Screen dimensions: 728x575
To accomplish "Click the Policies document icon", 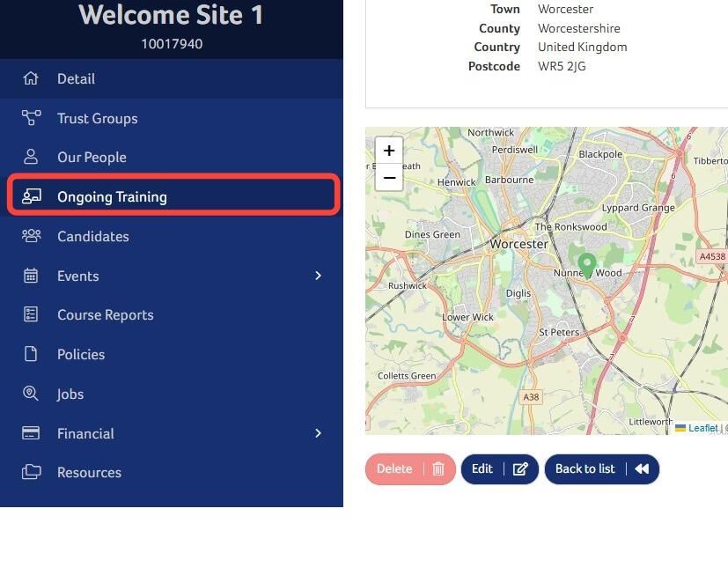I will point(31,354).
